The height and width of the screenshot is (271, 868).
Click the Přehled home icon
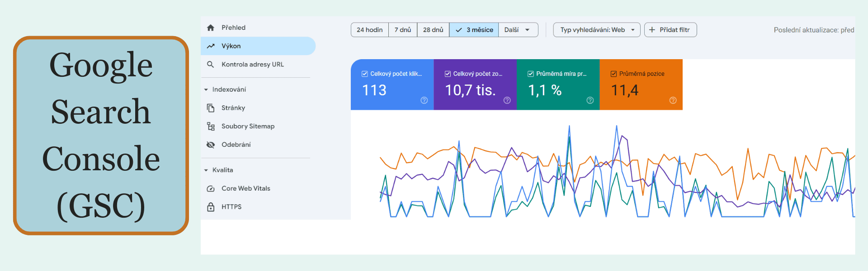point(211,28)
